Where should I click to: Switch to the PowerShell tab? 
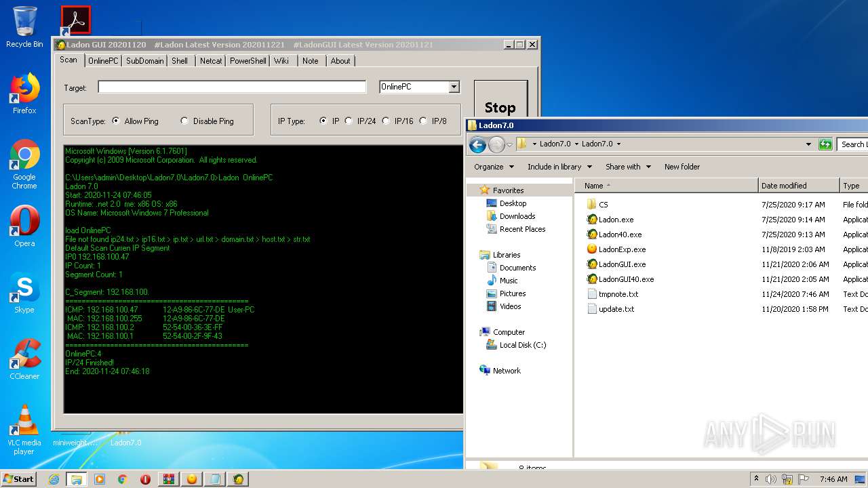tap(248, 60)
